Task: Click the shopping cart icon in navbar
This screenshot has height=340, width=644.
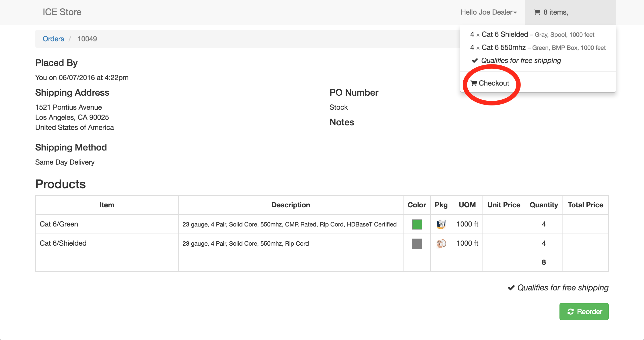Action: tap(537, 12)
